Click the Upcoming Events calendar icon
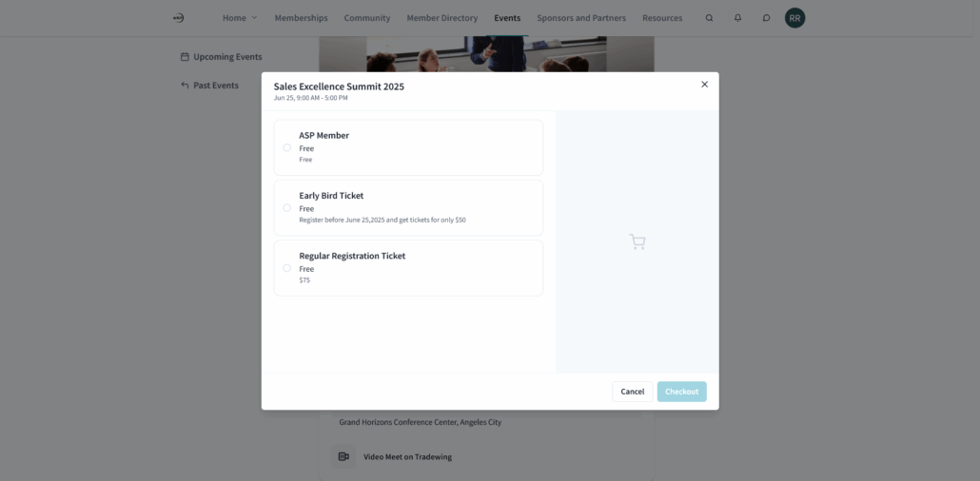Screen dimensions: 980x481 (185, 57)
